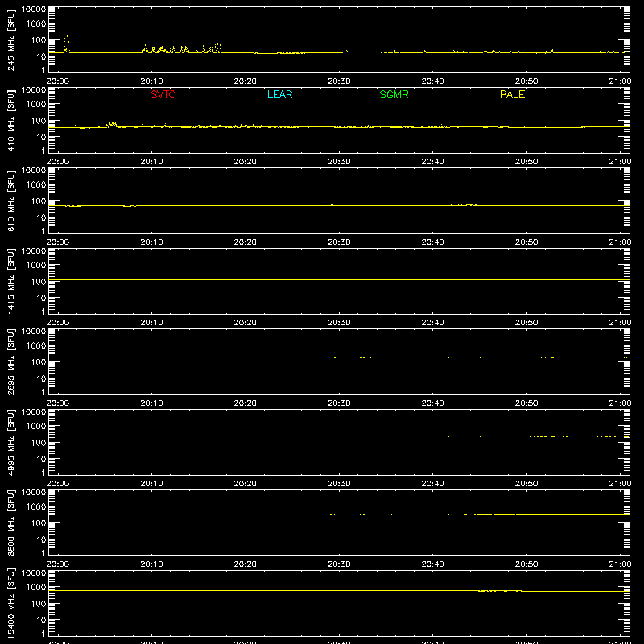Select the 245 MHz [SFU] axis title
This screenshot has height=644, width=644.
(x=10, y=39)
